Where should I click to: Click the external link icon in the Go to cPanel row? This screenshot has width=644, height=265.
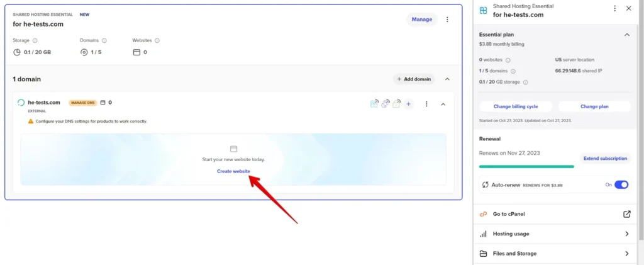627,214
